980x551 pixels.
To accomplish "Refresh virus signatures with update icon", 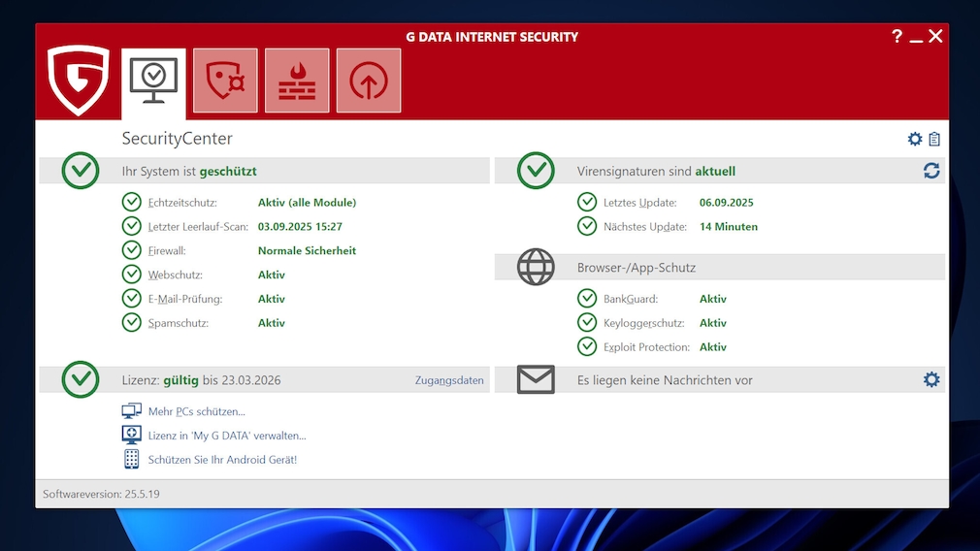I will [931, 171].
